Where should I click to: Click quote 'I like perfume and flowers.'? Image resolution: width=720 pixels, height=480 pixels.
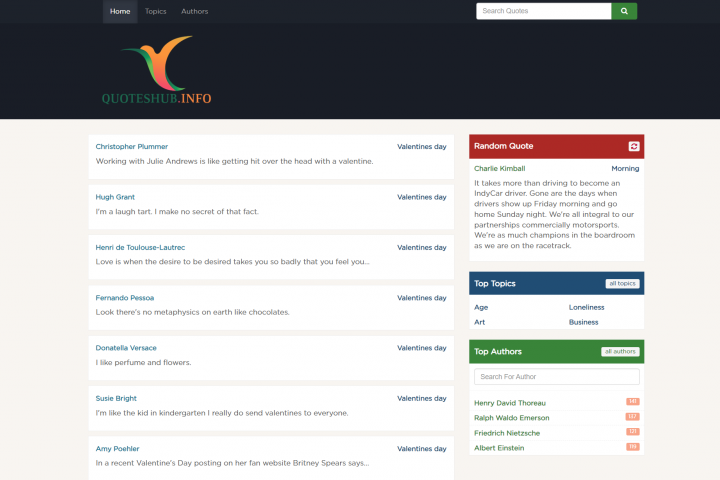[143, 362]
